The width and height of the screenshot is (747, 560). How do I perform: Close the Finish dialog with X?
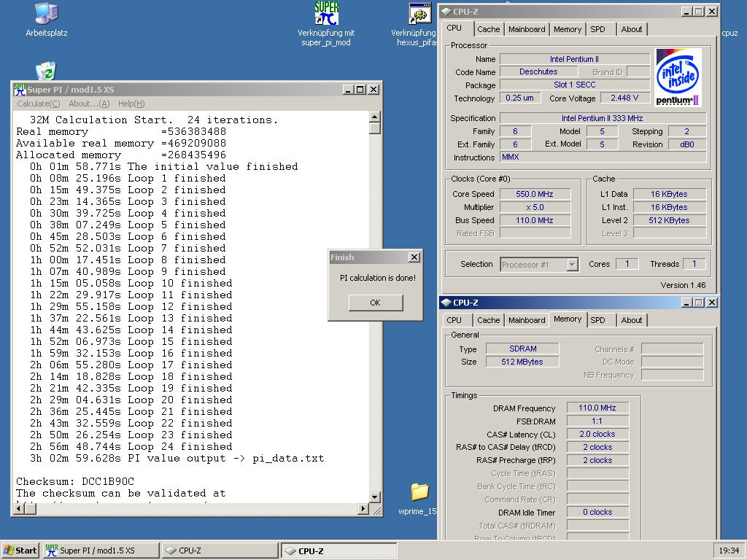pos(414,257)
